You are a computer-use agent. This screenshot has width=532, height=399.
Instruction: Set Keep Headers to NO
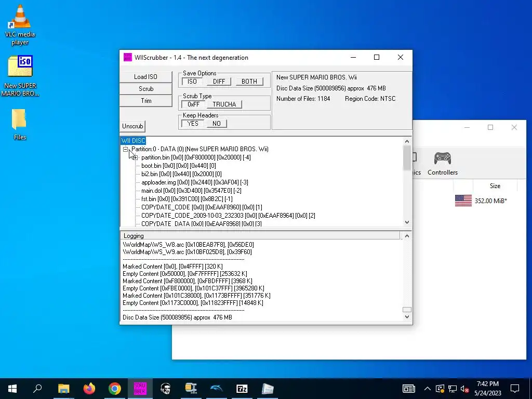click(x=217, y=124)
